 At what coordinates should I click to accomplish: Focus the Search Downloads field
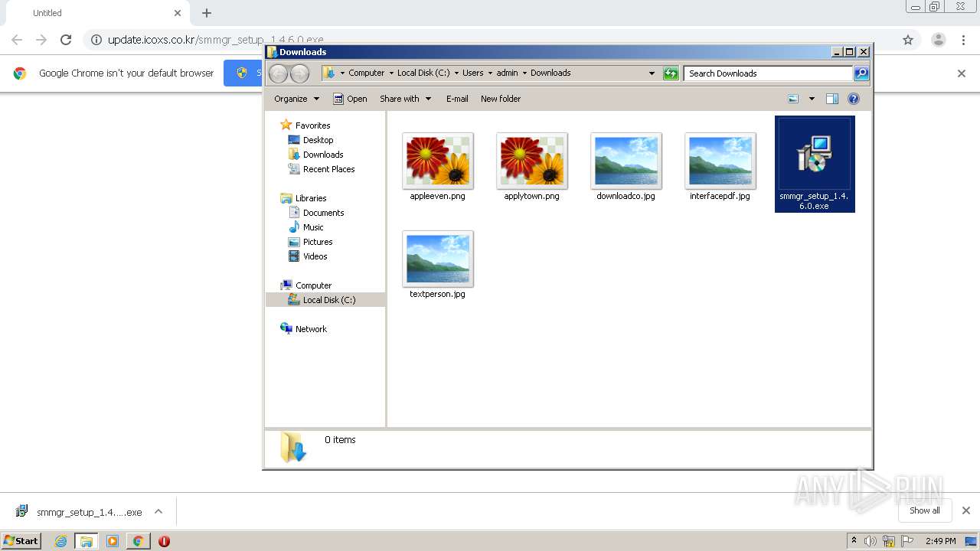coord(768,73)
